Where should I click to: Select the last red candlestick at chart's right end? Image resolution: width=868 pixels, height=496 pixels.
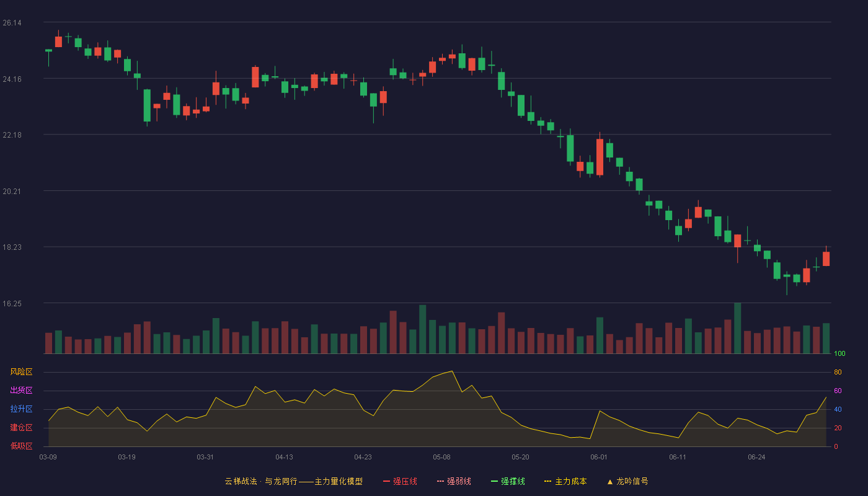click(826, 257)
